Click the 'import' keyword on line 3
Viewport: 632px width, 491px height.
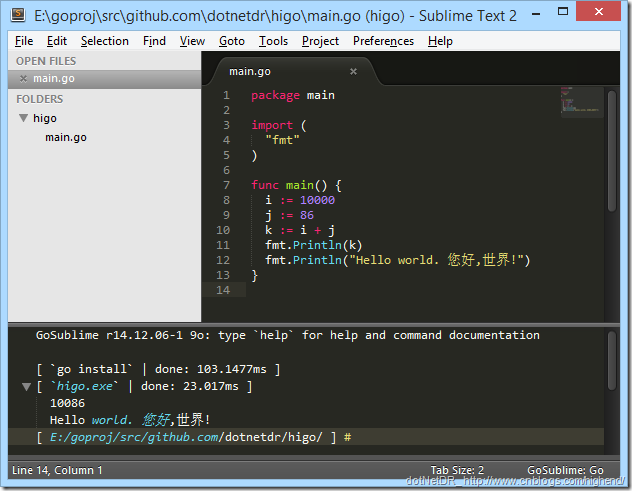tap(272, 125)
